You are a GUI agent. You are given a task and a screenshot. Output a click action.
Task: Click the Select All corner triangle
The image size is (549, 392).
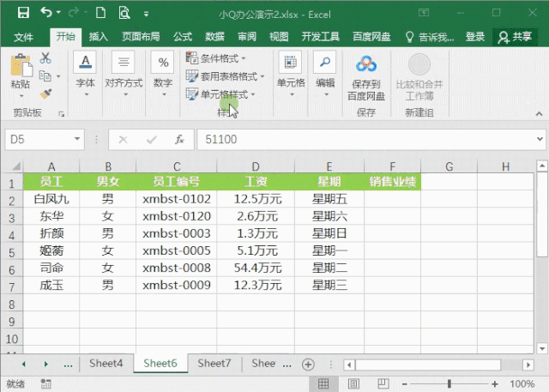(x=16, y=166)
